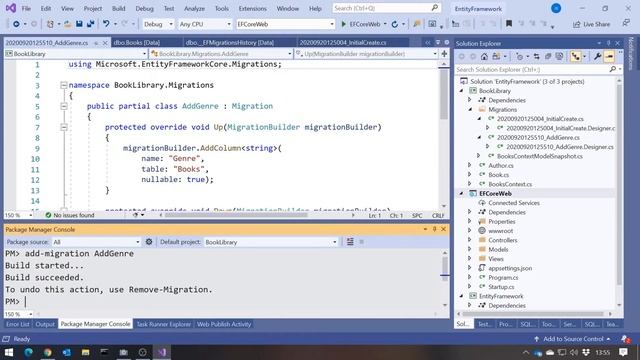This screenshot has width=640, height=360.
Task: Open the Default project BookLibrary dropdown
Action: coord(271,242)
